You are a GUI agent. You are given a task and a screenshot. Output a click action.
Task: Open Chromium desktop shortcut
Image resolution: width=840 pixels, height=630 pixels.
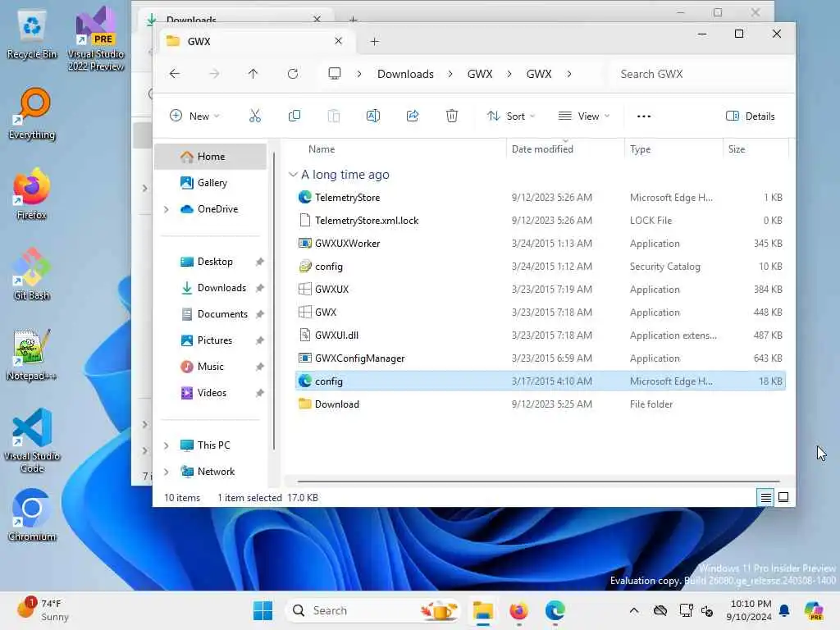pyautogui.click(x=32, y=515)
